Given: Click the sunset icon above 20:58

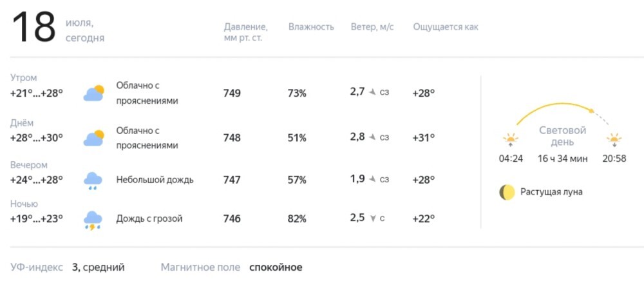Looking at the screenshot, I should tap(614, 140).
